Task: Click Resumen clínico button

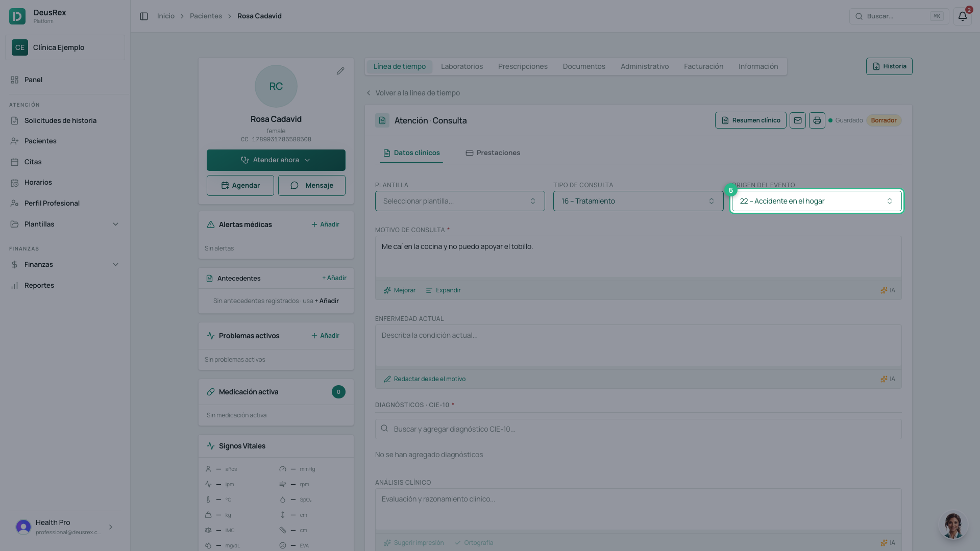Action: 751,120
